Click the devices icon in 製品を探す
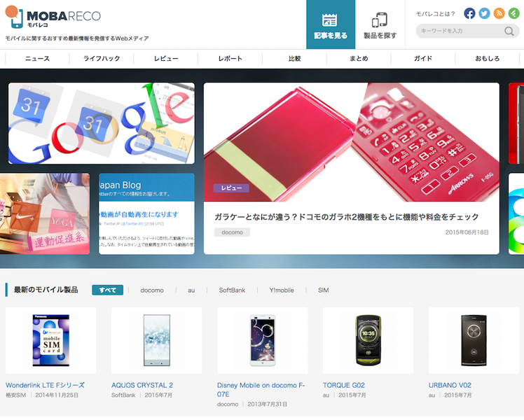The width and height of the screenshot is (524, 420). point(380,20)
